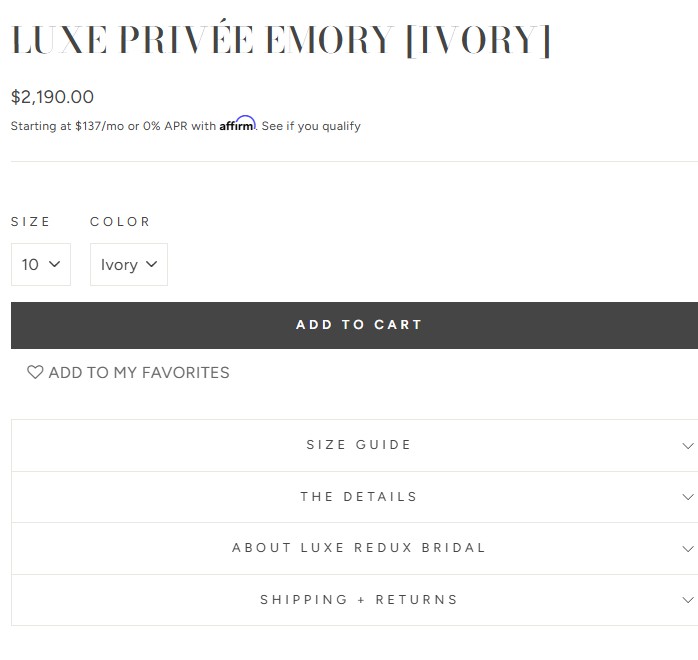This screenshot has width=698, height=660.
Task: Click the chevron on The Details row
Action: tap(687, 497)
